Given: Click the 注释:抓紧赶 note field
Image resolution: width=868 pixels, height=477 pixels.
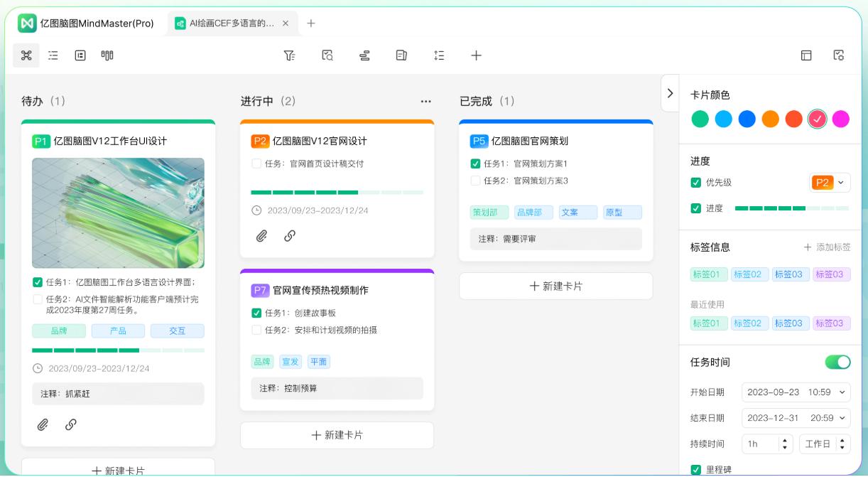Looking at the screenshot, I should [x=118, y=394].
